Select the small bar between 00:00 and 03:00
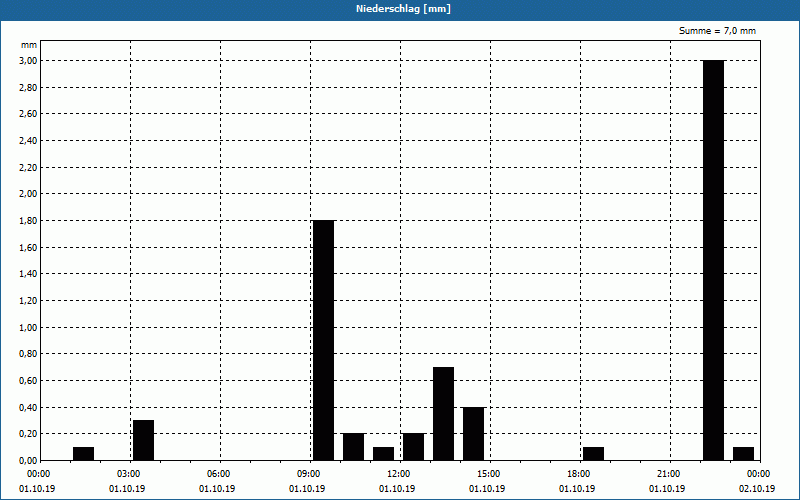The image size is (800, 500). tap(84, 454)
